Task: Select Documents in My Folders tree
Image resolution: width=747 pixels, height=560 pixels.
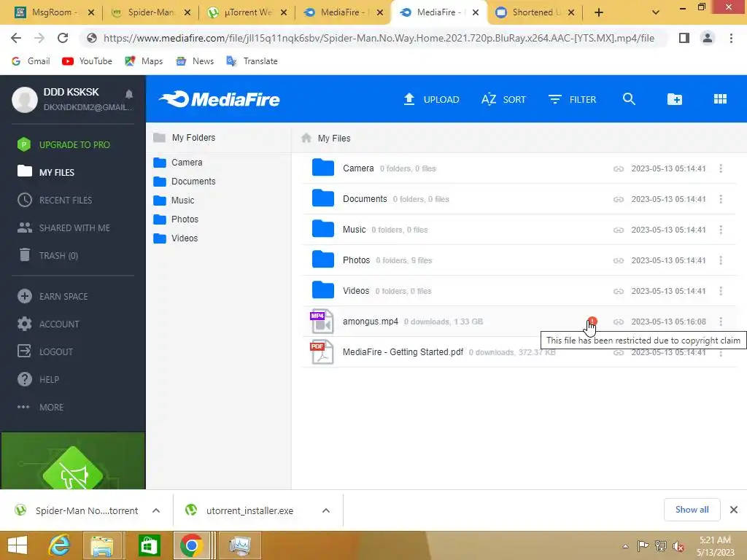Action: tap(185, 182)
